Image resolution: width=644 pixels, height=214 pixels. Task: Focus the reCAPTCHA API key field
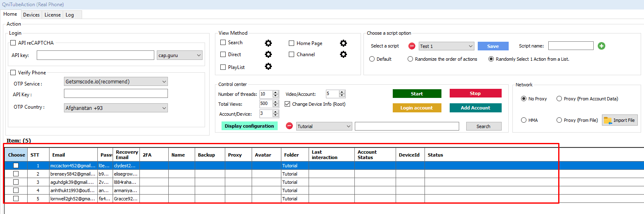[x=95, y=55]
